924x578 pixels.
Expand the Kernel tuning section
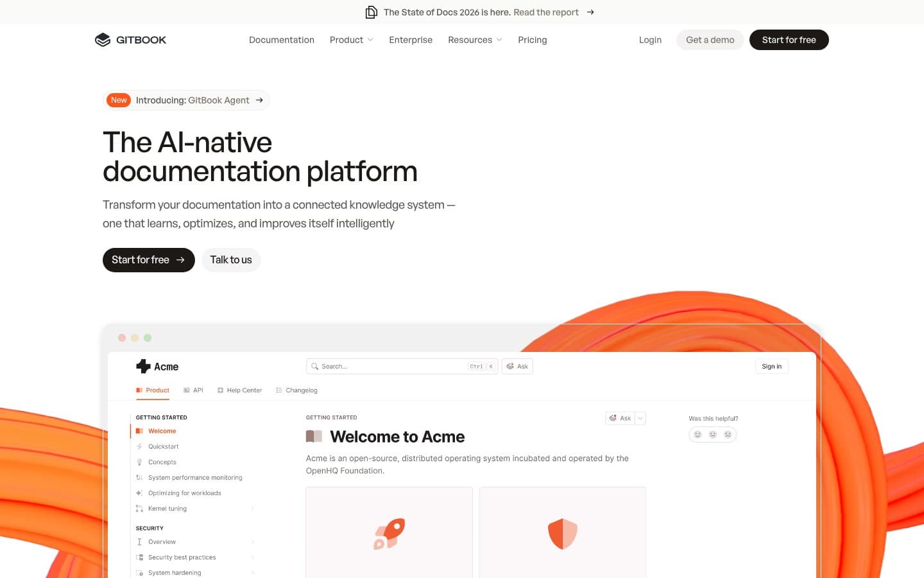252,508
